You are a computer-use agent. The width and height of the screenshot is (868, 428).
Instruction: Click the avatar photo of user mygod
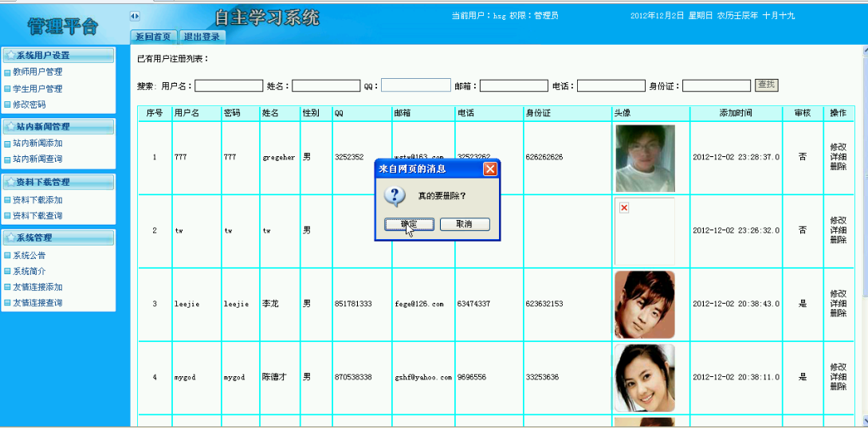pyautogui.click(x=645, y=378)
